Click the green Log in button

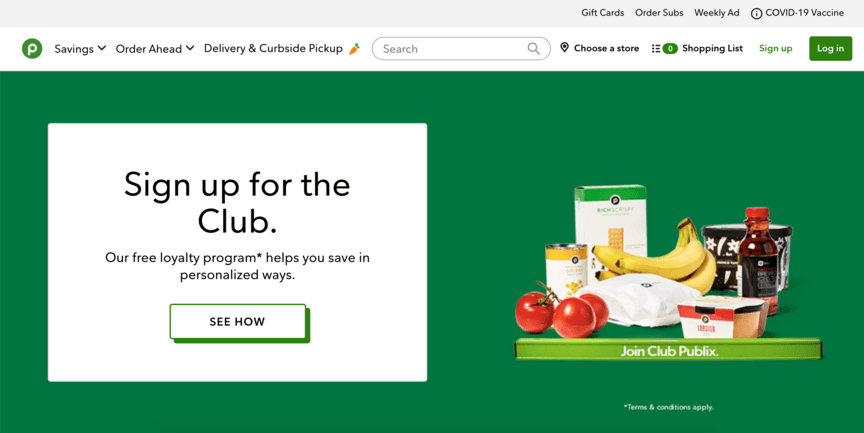[x=830, y=48]
